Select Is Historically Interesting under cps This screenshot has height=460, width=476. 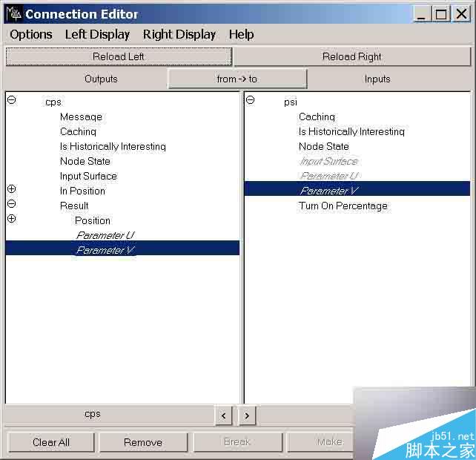pyautogui.click(x=113, y=146)
